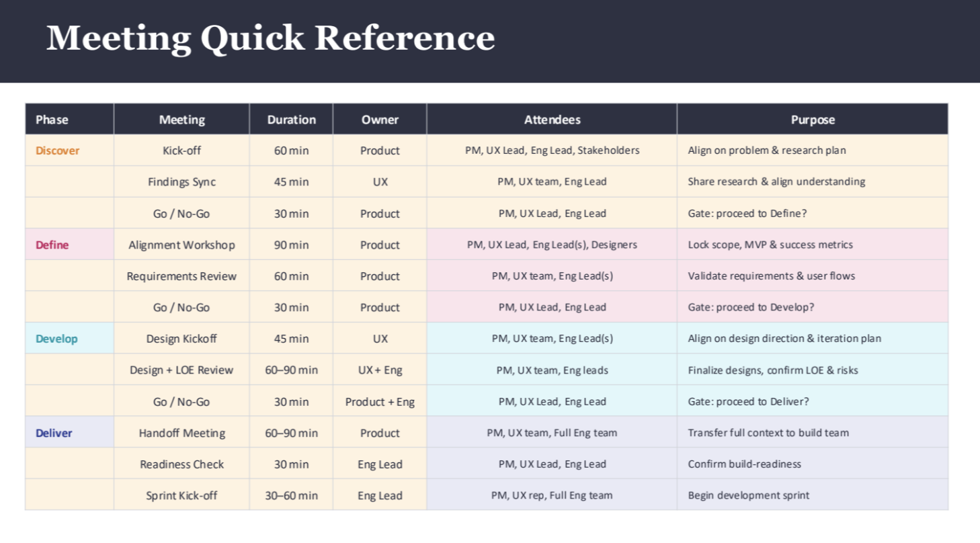The image size is (980, 543).
Task: Select the Attendees column header
Action: pos(551,119)
